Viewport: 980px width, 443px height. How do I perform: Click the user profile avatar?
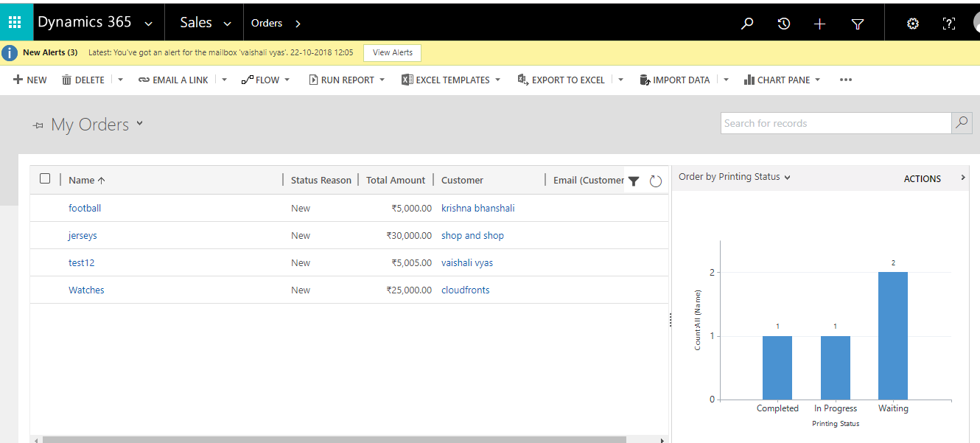[976, 24]
